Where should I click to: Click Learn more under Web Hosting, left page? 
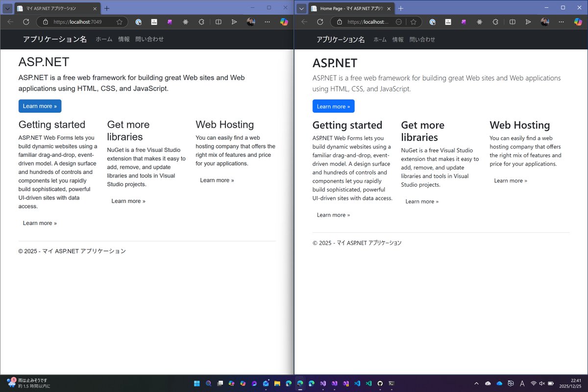[217, 180]
